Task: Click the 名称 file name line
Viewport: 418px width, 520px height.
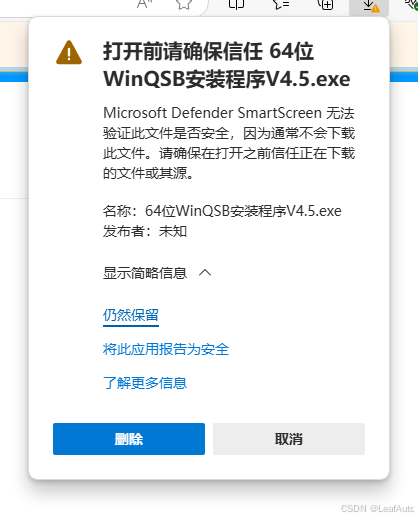Action: click(222, 211)
